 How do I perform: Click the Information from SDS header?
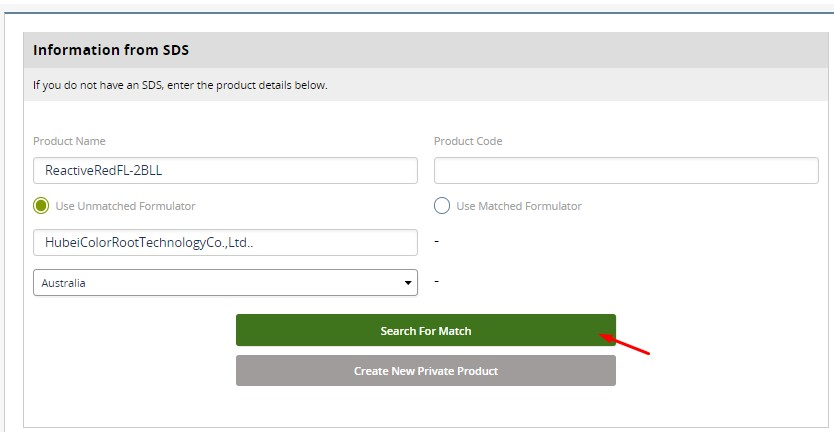(111, 50)
